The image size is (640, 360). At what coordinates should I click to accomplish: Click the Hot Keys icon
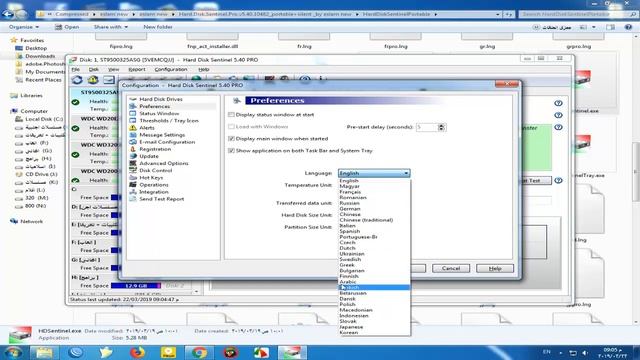coord(133,178)
